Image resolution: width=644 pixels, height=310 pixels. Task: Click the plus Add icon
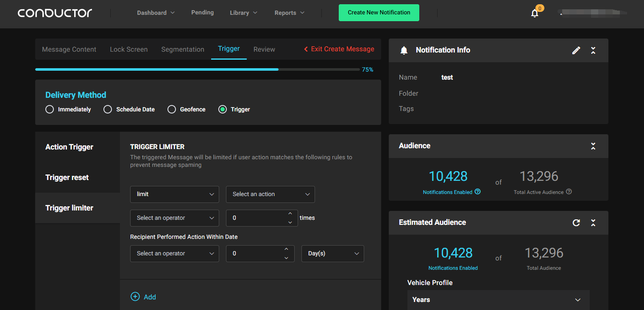coord(135,296)
